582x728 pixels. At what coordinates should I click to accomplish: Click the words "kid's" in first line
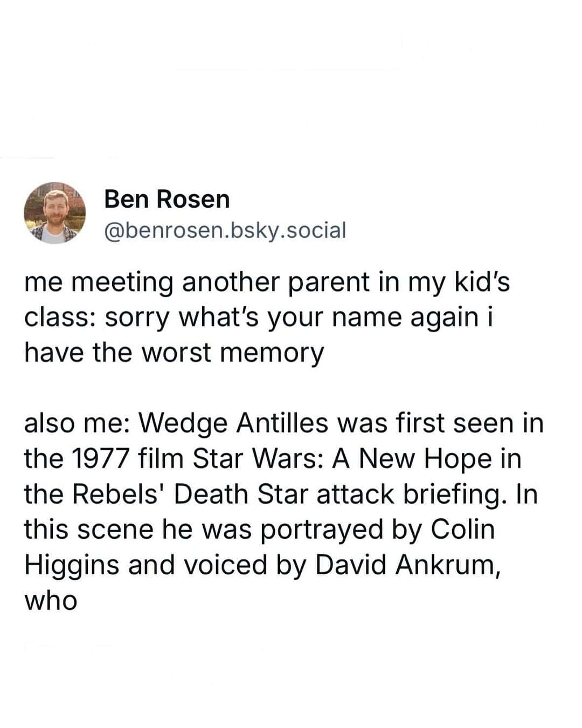pos(482,282)
